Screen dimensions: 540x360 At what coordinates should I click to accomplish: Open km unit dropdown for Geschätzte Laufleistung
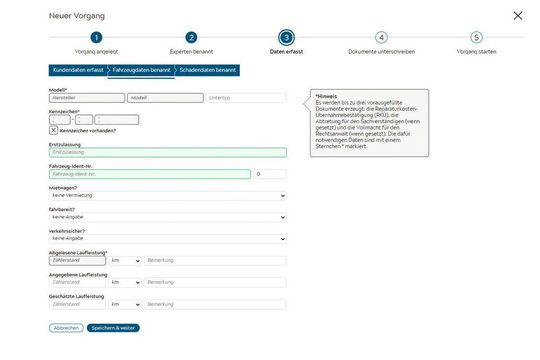[125, 305]
